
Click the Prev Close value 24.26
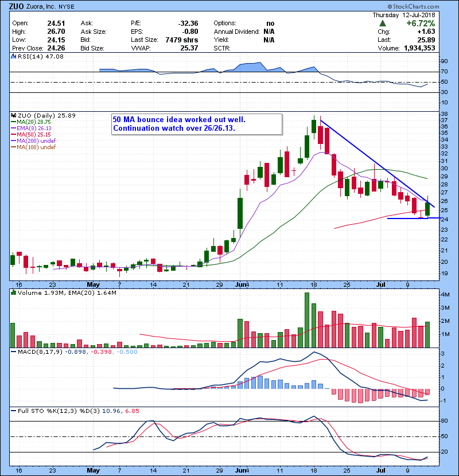(x=56, y=48)
